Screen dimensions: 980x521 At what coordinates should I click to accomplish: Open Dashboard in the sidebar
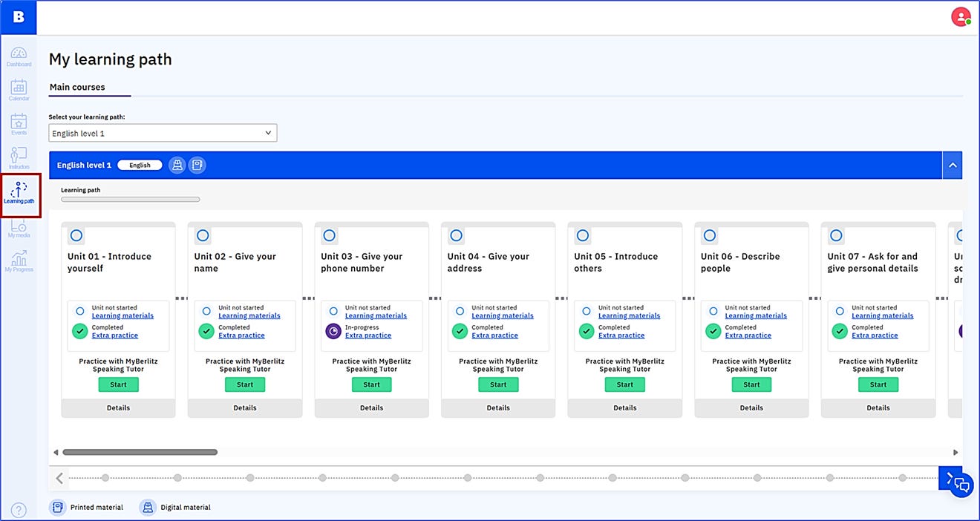19,56
